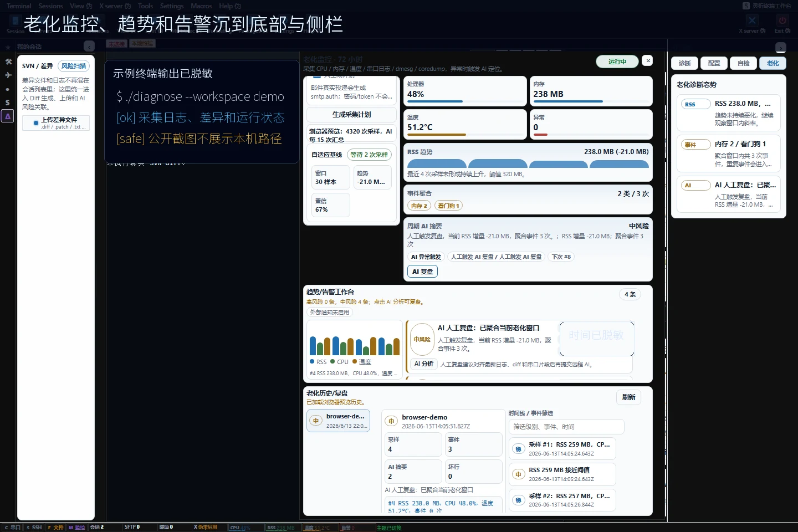
Task: Click the 中 badge on browser-demo history item
Action: click(316, 421)
